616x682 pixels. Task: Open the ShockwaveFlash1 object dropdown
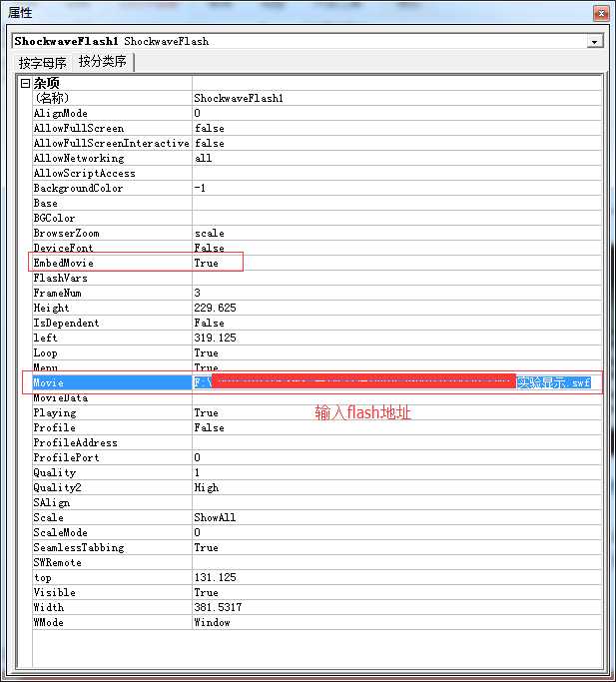point(594,41)
